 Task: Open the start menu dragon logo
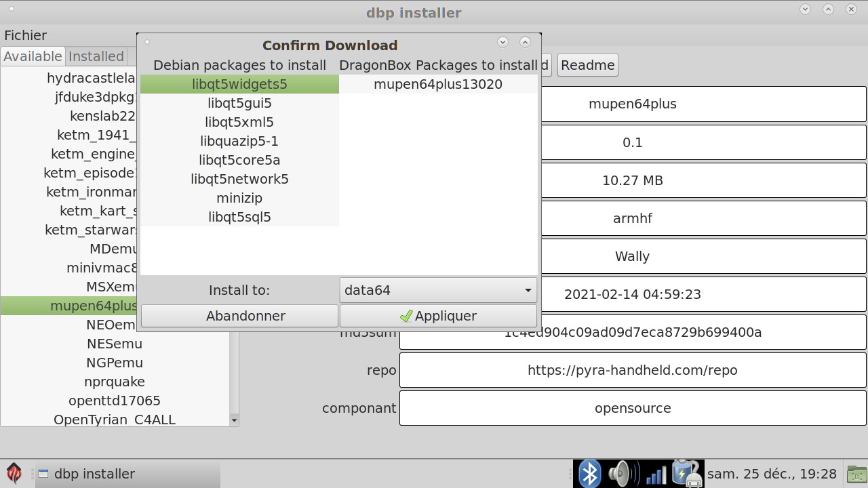coord(14,473)
